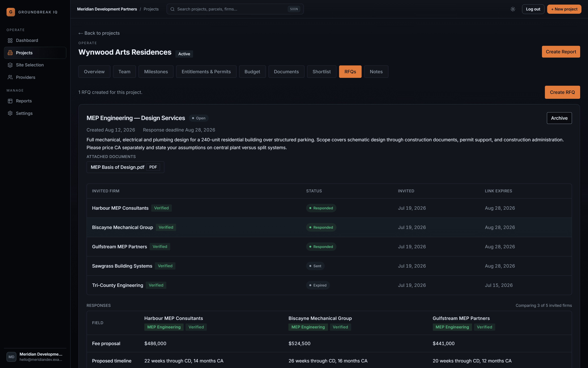Click "Comparing 3 of 5 invited firms" text
Screen dimensions: 588x368
point(544,306)
